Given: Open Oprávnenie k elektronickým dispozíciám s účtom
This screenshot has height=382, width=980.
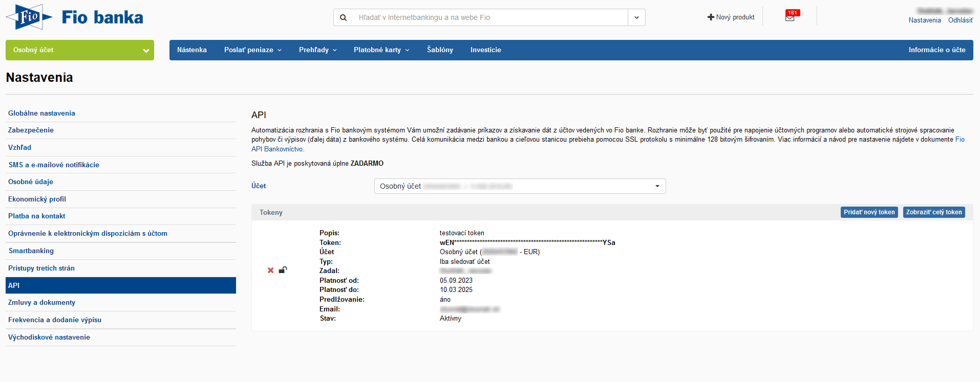Looking at the screenshot, I should pyautogui.click(x=121, y=234).
